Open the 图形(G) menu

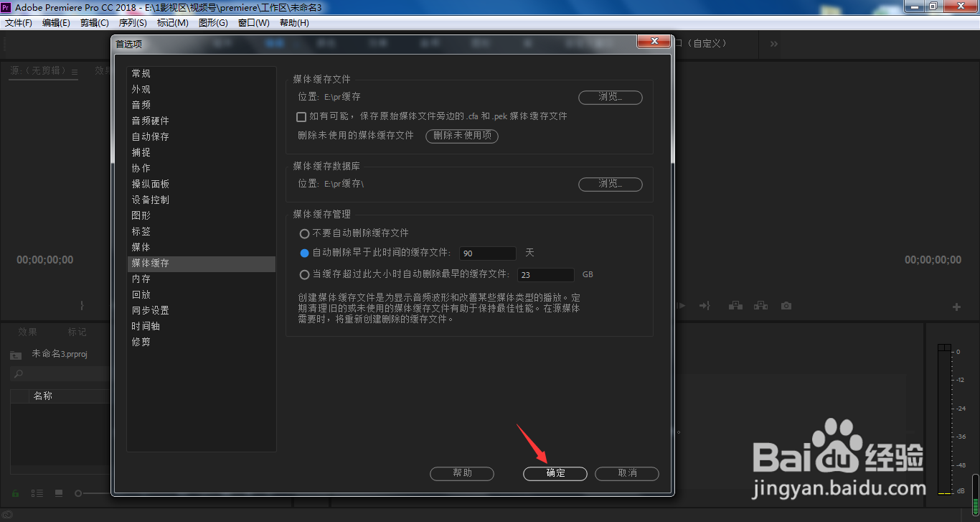pyautogui.click(x=213, y=23)
